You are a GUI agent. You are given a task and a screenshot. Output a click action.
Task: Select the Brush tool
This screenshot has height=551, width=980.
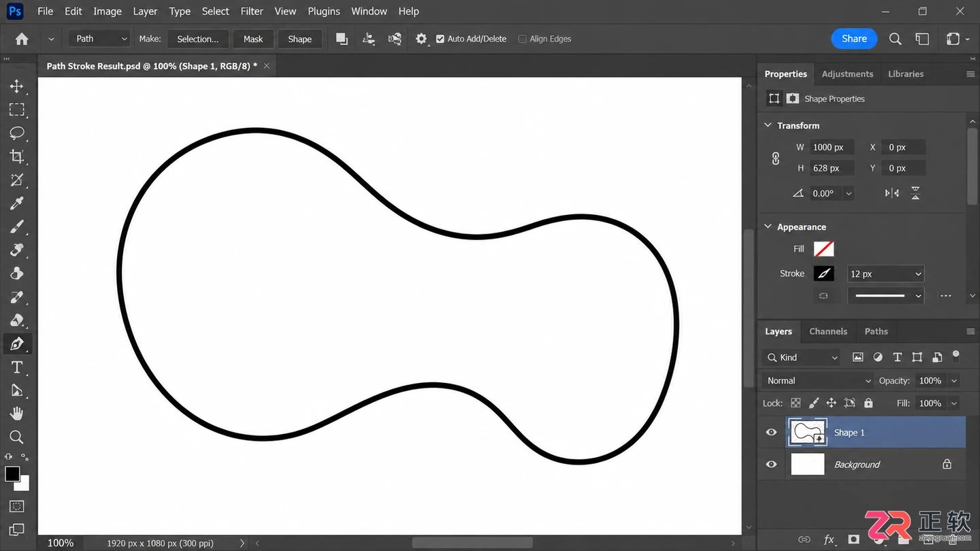point(16,227)
